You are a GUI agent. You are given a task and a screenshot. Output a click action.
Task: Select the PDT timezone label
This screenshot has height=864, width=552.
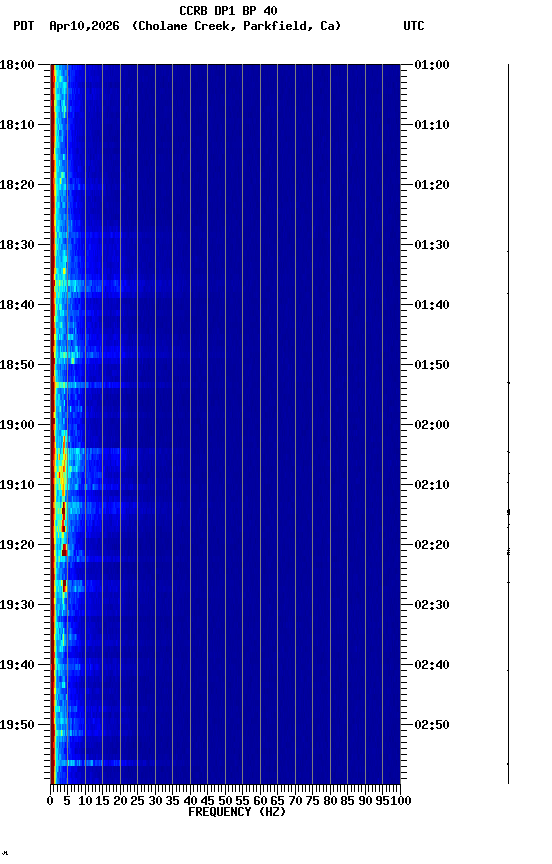point(24,26)
